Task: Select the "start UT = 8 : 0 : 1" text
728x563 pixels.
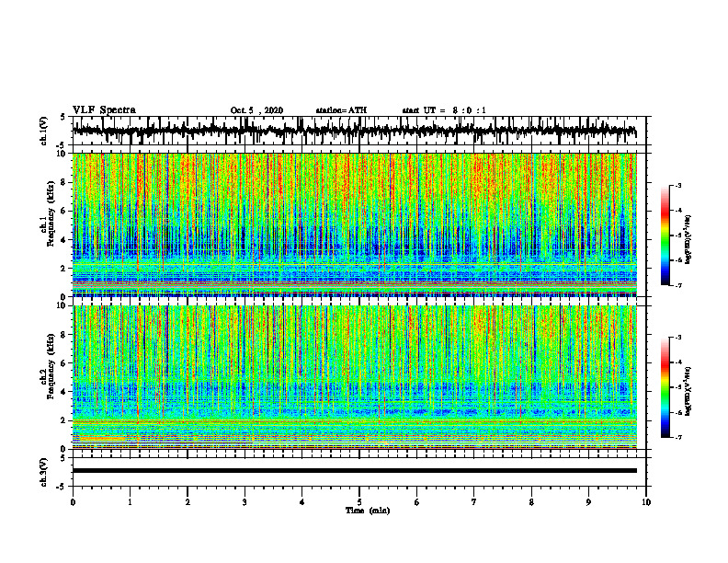Action: point(444,110)
